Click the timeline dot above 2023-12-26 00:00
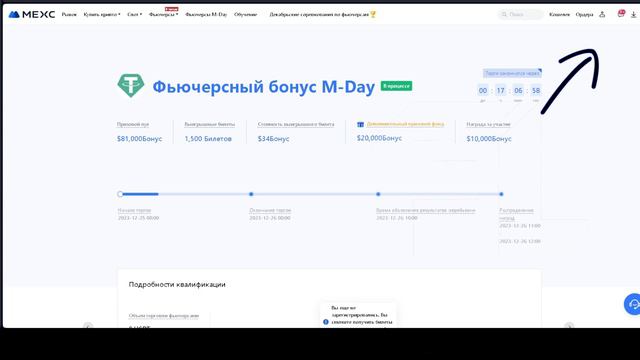Image resolution: width=640 pixels, height=360 pixels. click(x=251, y=194)
